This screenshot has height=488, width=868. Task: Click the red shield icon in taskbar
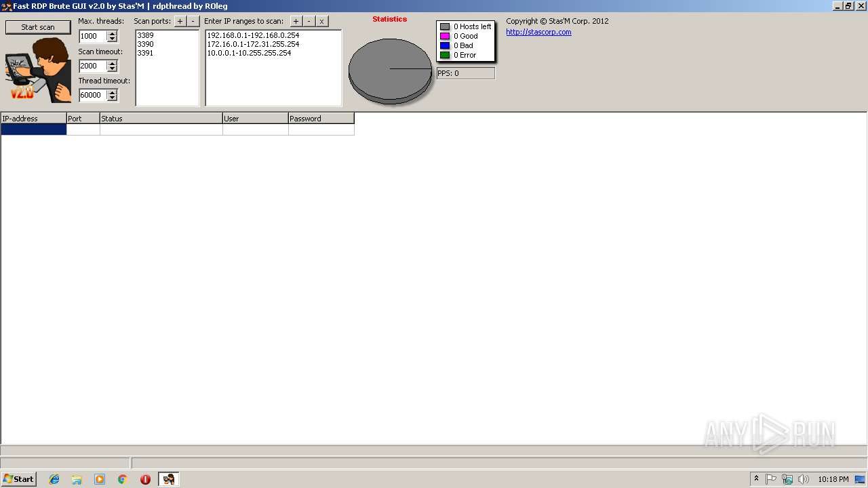(145, 479)
